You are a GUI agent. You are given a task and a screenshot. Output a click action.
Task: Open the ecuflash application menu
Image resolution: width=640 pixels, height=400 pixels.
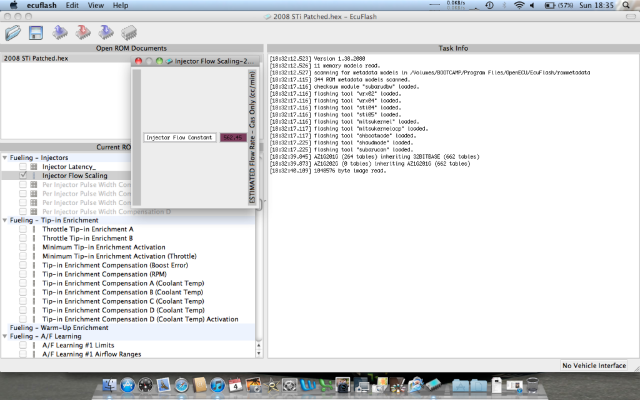(42, 5)
